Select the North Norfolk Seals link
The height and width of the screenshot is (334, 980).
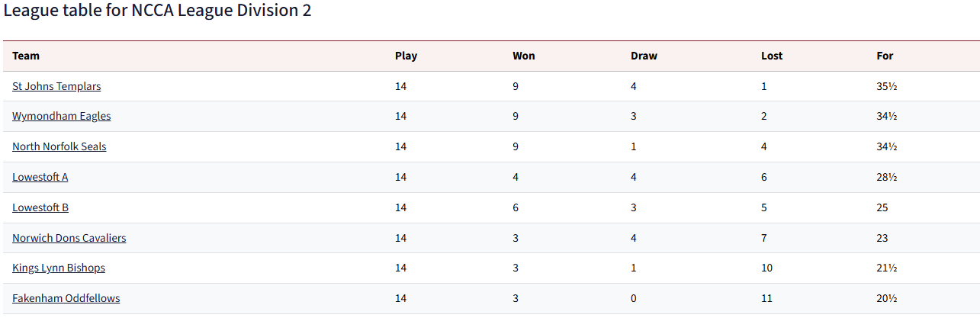[x=59, y=146]
